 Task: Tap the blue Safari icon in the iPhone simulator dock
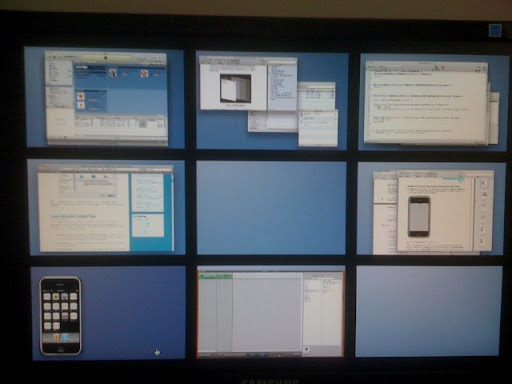[65, 337]
